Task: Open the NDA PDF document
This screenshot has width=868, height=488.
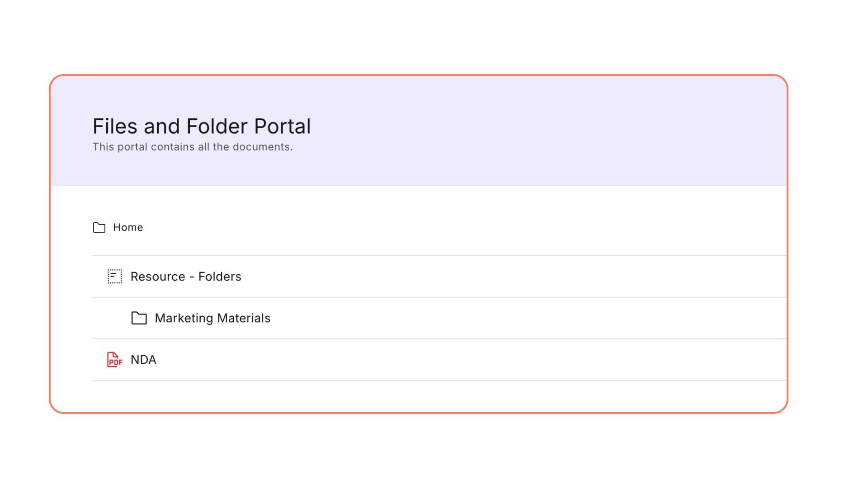Action: (143, 359)
